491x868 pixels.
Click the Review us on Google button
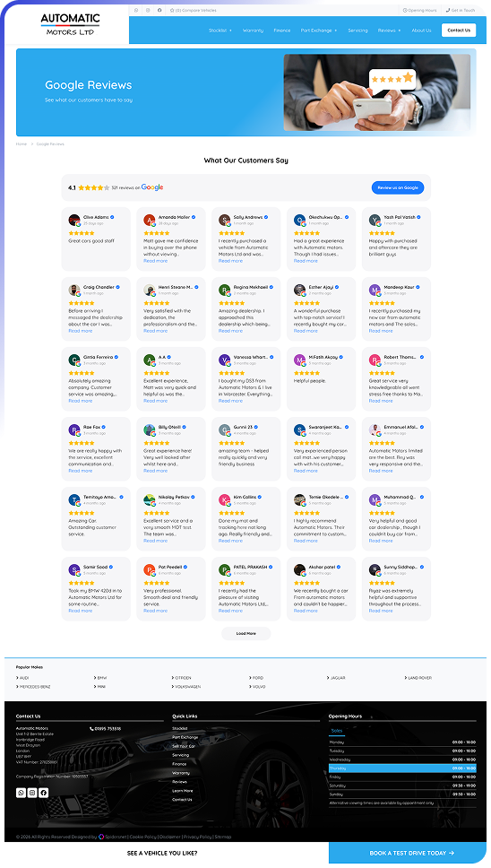(x=398, y=187)
